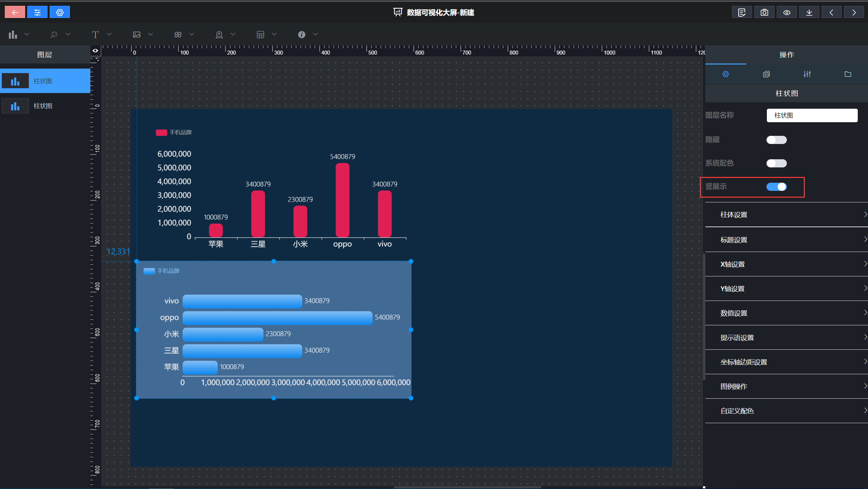Click the document notes icon in top bar
The height and width of the screenshot is (489, 868).
click(x=742, y=12)
